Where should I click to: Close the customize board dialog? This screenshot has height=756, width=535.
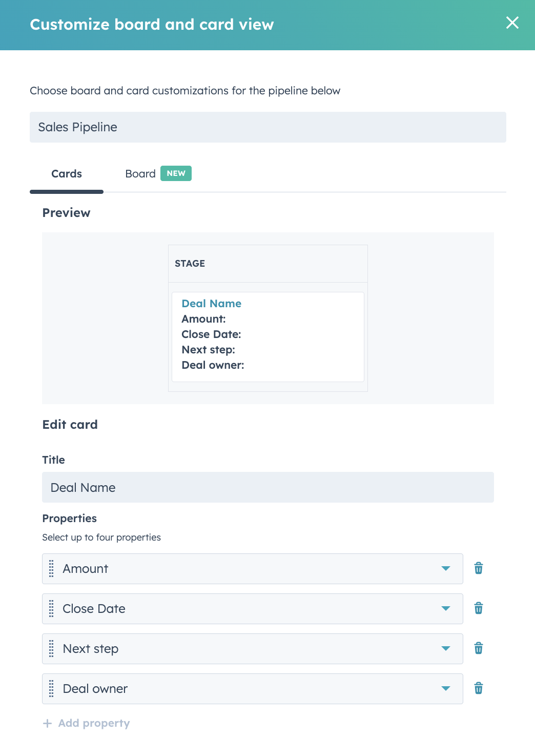point(512,23)
